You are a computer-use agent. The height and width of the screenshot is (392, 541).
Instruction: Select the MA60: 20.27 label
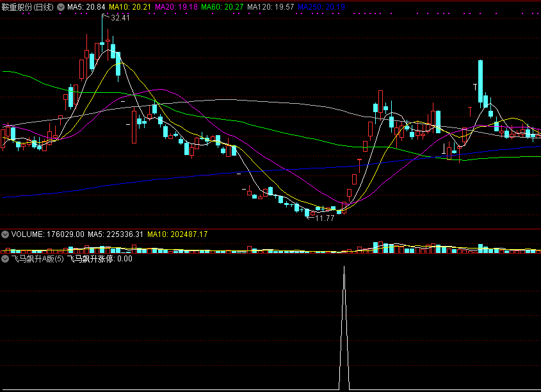pyautogui.click(x=222, y=7)
